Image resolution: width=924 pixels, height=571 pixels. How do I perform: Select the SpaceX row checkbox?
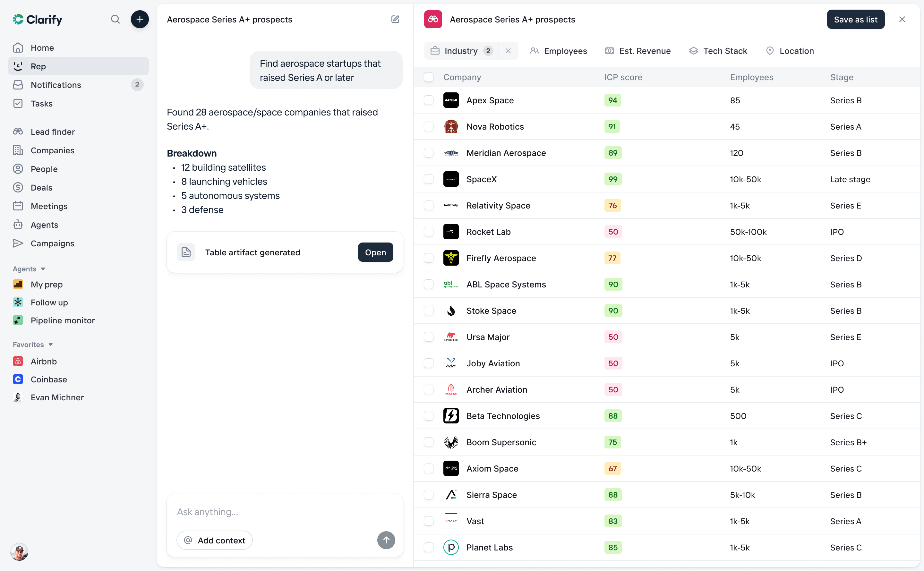point(428,179)
